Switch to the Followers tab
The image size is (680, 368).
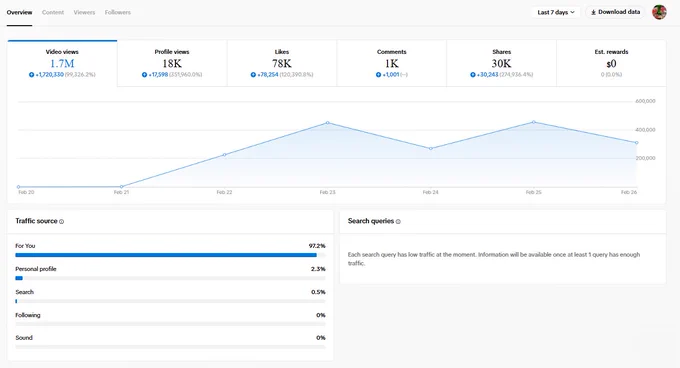118,12
